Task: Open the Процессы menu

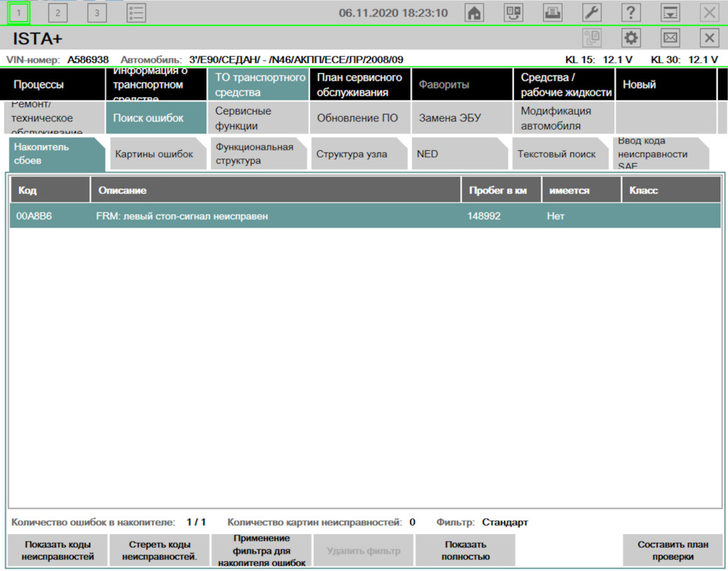Action: tap(53, 84)
